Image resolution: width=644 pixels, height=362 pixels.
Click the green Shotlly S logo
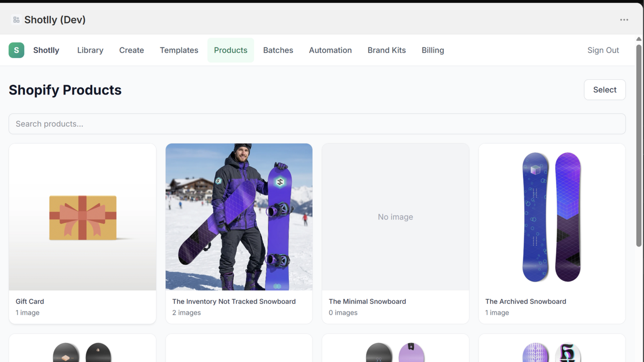click(17, 50)
